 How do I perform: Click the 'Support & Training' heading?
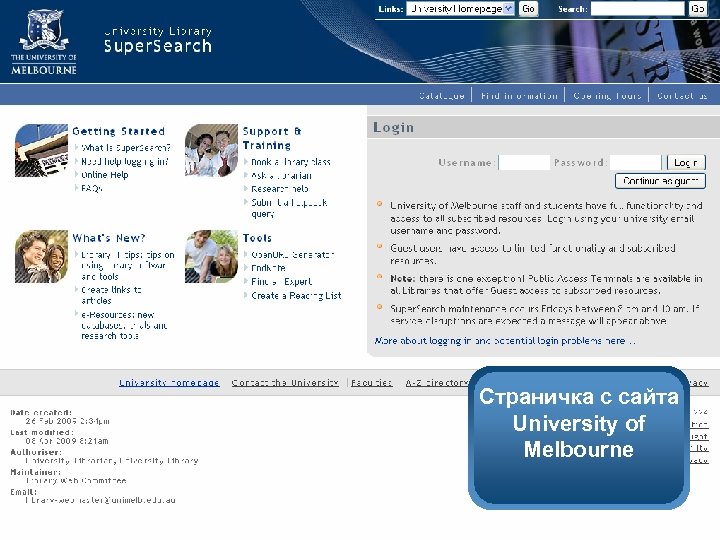pos(272,138)
